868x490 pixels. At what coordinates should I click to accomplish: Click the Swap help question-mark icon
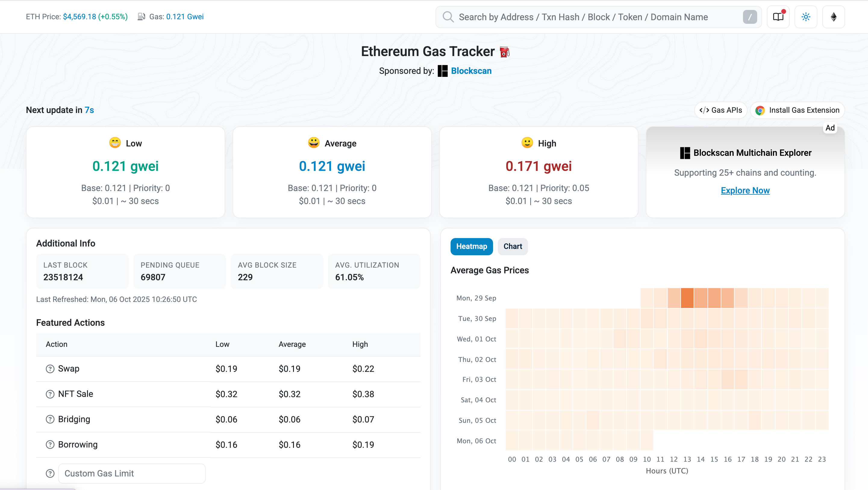tap(50, 369)
